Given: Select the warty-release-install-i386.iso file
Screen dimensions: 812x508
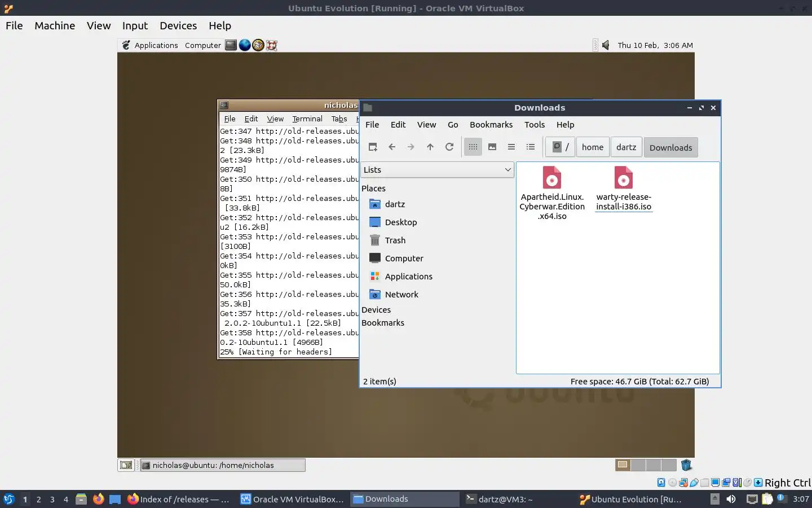Looking at the screenshot, I should (624, 189).
